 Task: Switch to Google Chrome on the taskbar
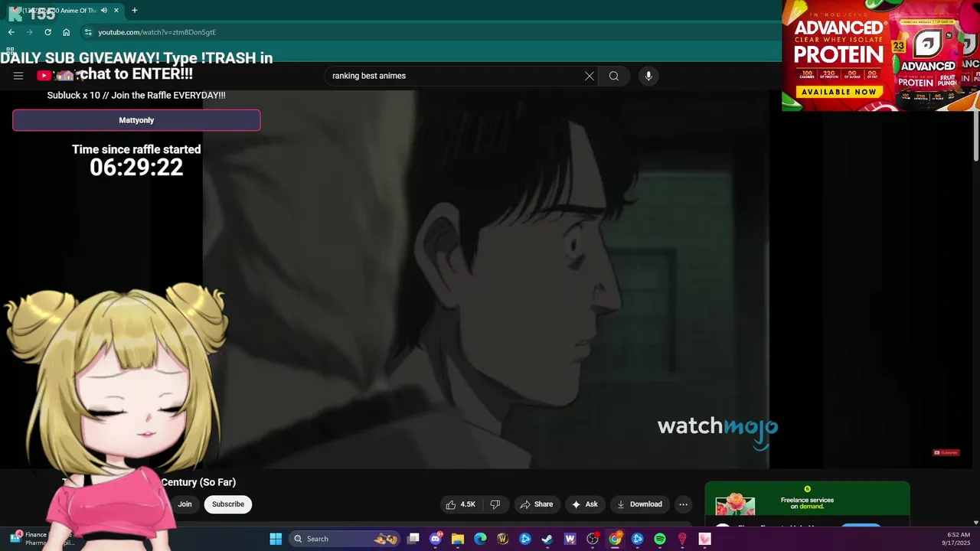click(x=615, y=539)
